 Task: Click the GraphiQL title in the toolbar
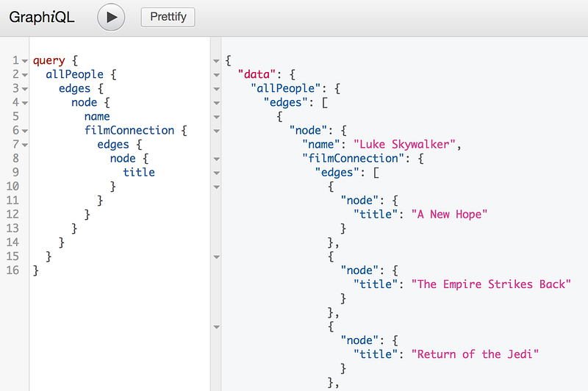pos(41,18)
